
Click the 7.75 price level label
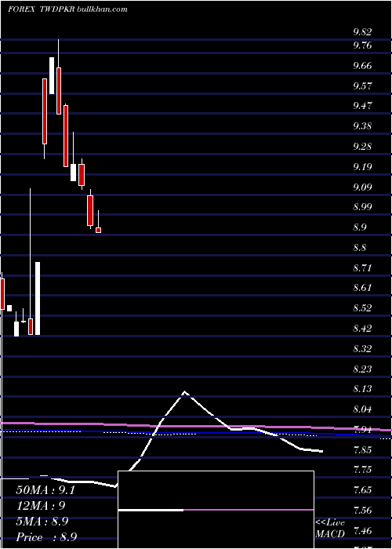pos(362,470)
